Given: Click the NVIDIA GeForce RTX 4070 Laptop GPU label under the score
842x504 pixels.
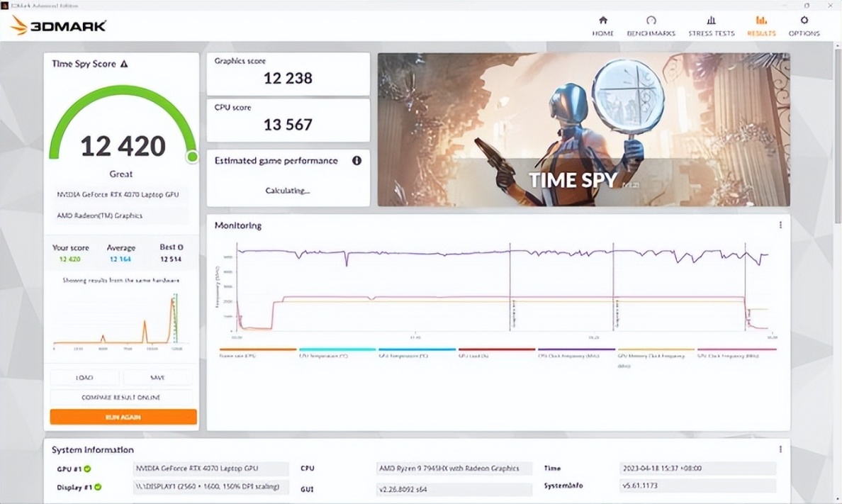Looking at the screenshot, I should point(118,194).
